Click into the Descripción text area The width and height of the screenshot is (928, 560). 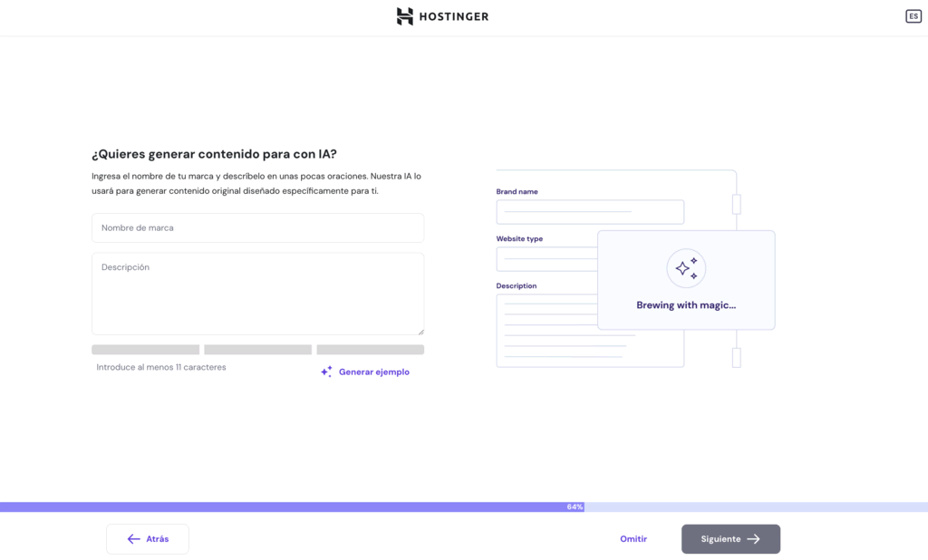[257, 294]
